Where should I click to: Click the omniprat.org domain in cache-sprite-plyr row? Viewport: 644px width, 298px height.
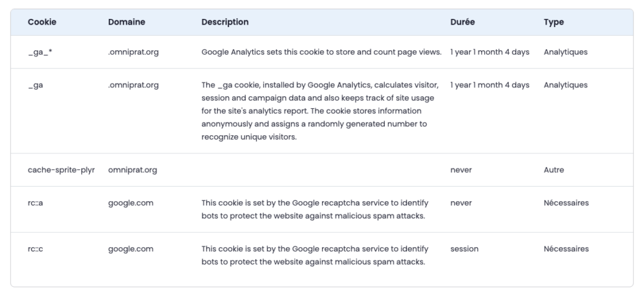click(132, 170)
